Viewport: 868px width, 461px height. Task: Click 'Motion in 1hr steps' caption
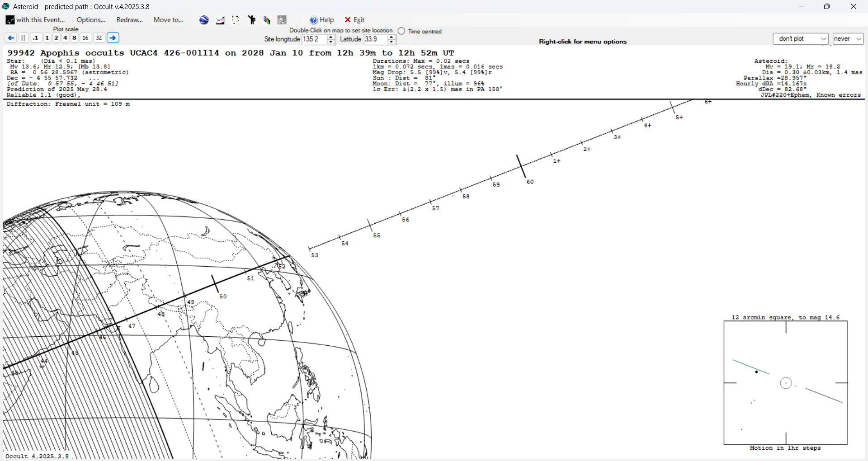(x=785, y=448)
